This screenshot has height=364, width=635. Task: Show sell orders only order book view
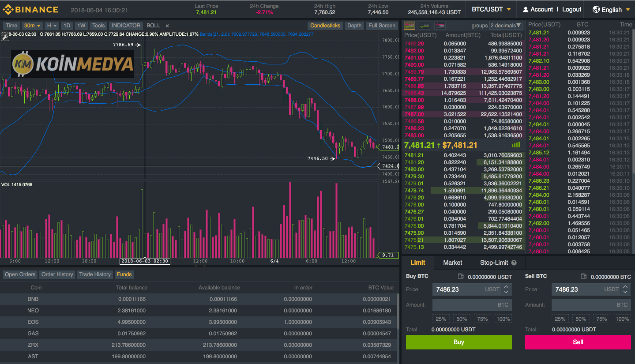(x=440, y=26)
